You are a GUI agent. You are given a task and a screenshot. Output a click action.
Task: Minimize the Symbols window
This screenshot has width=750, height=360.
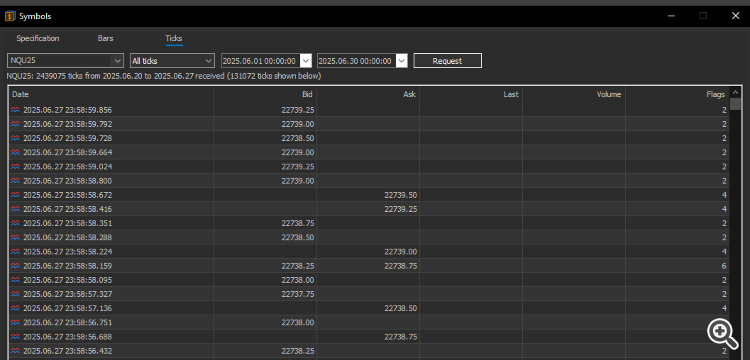[x=672, y=16]
